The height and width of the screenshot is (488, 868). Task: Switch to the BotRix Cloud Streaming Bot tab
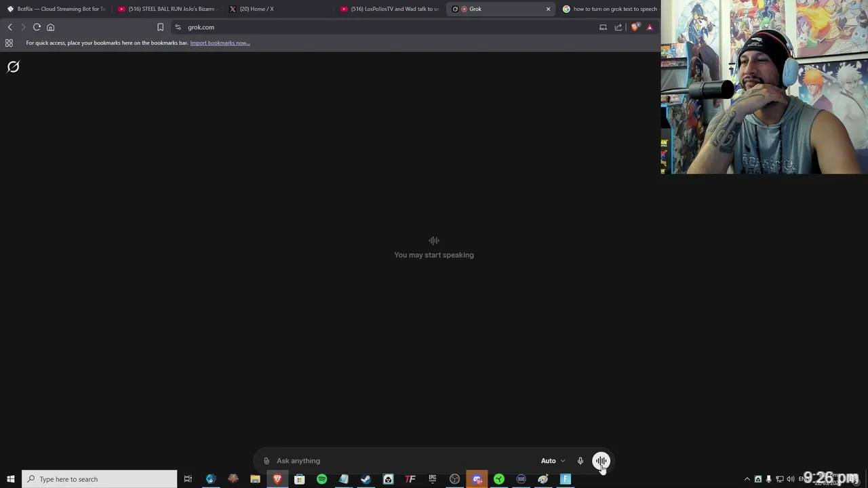pos(56,9)
